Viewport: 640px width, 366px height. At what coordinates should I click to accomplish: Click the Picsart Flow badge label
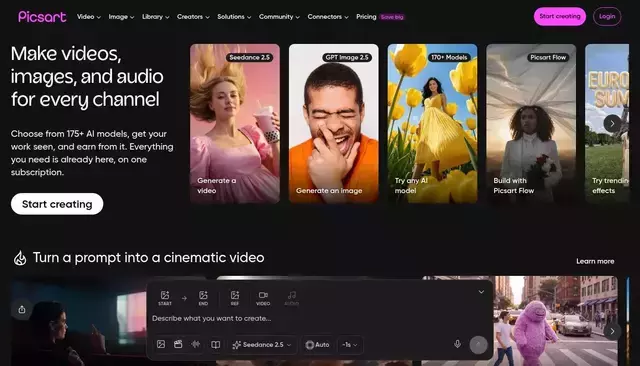548,58
